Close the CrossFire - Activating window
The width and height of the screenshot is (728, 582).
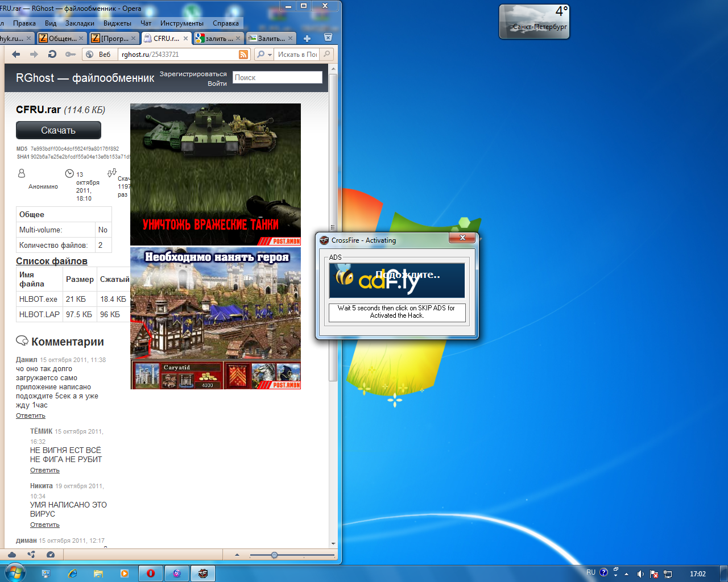coord(462,238)
